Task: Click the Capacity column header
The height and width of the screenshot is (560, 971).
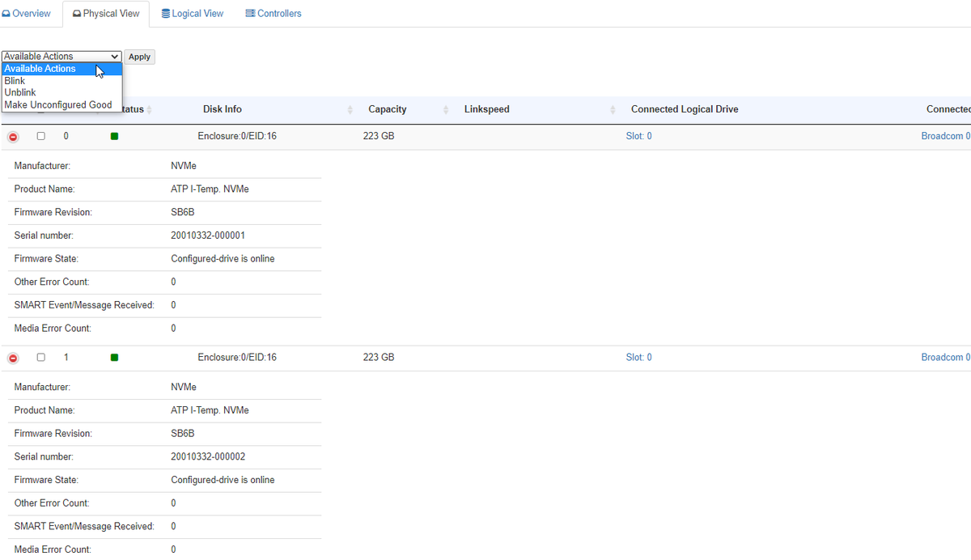Action: (388, 109)
